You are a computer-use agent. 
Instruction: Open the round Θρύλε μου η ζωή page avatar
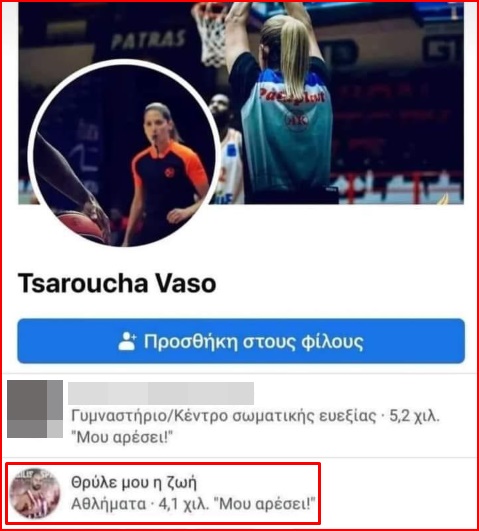[x=34, y=493]
